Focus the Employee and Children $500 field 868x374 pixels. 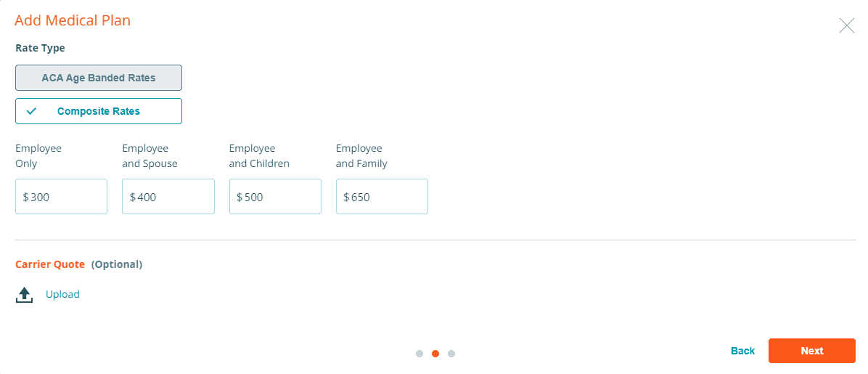[275, 196]
